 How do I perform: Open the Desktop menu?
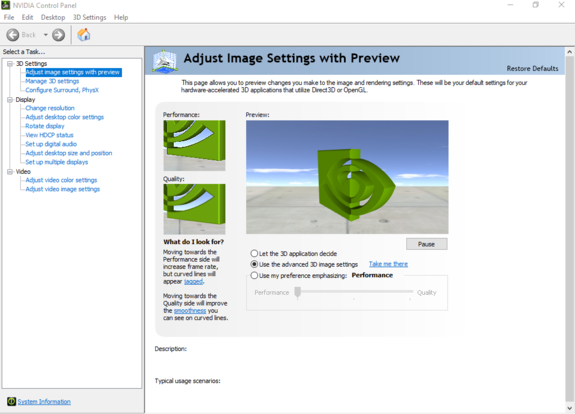coord(53,17)
